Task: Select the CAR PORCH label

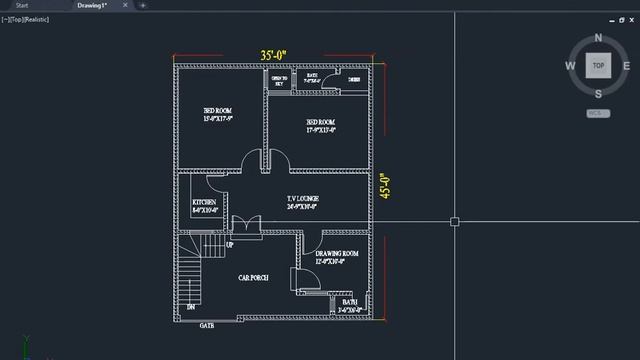Action: coord(253,278)
